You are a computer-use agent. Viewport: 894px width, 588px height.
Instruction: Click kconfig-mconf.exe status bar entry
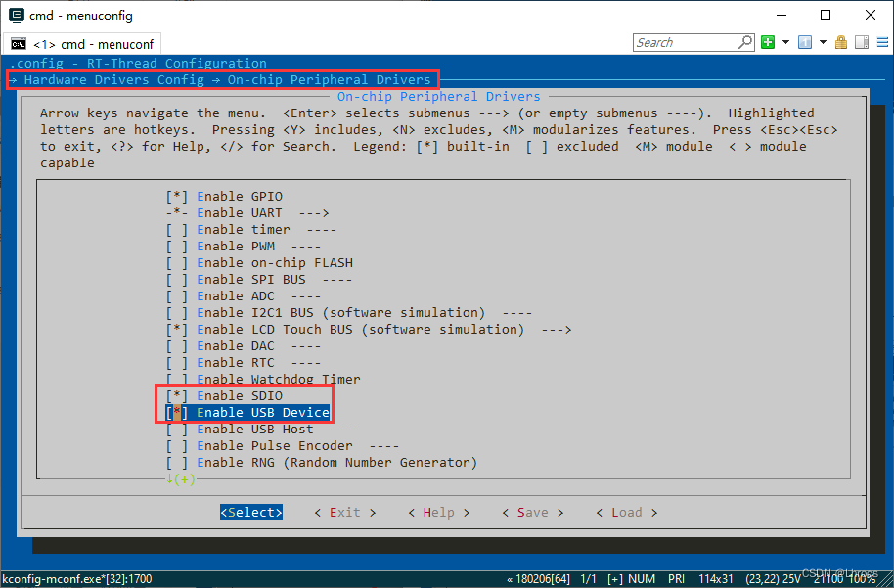(76, 579)
